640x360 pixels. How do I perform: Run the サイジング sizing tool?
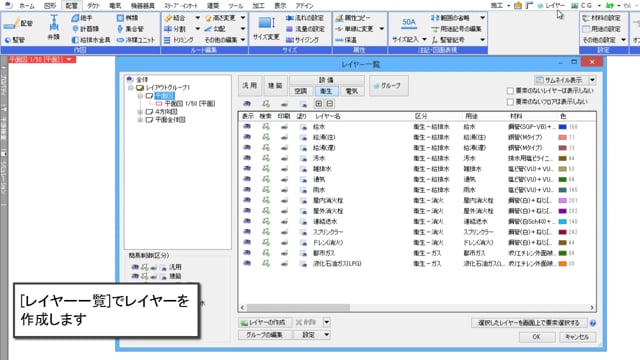point(302,40)
